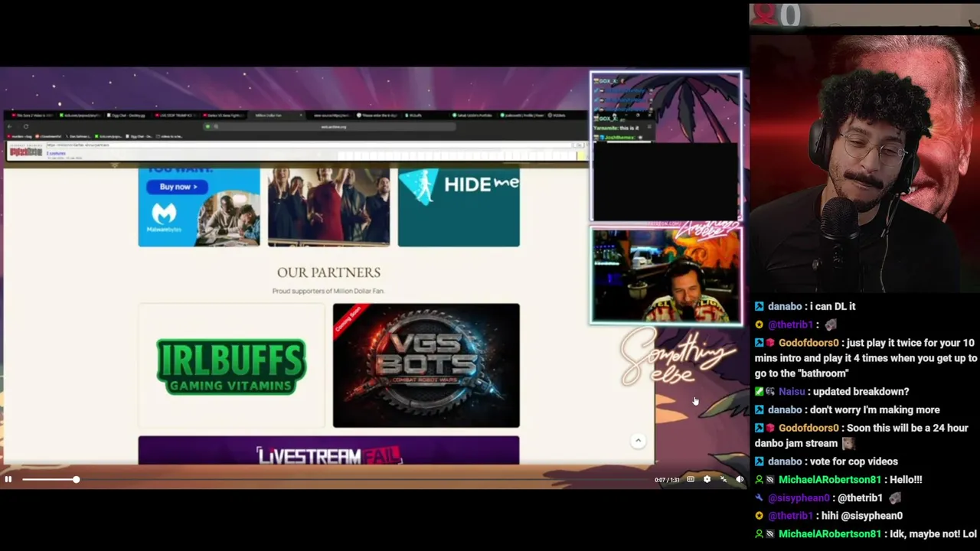Click 'Proud supporters of Million Dollar Fan' text
This screenshot has width=980, height=551.
328,291
